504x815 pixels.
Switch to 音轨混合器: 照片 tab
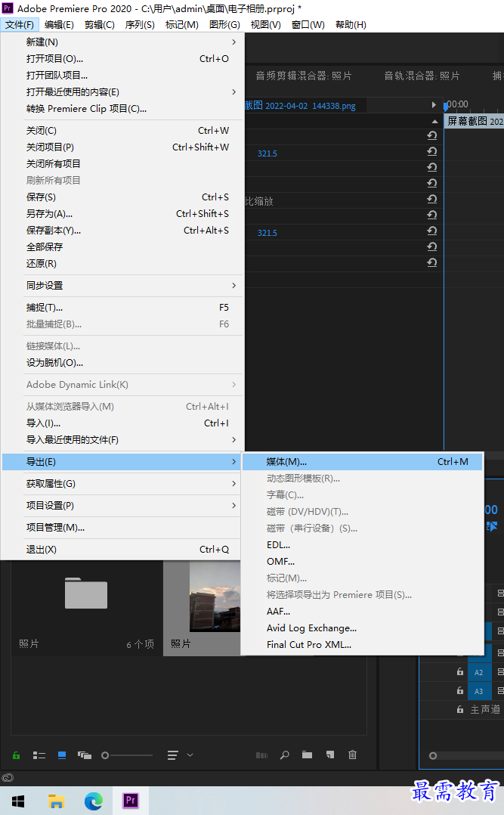tap(422, 76)
